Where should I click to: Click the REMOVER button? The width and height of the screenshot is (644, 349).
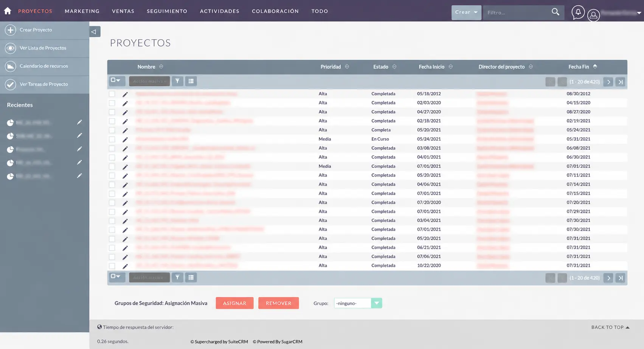(278, 303)
